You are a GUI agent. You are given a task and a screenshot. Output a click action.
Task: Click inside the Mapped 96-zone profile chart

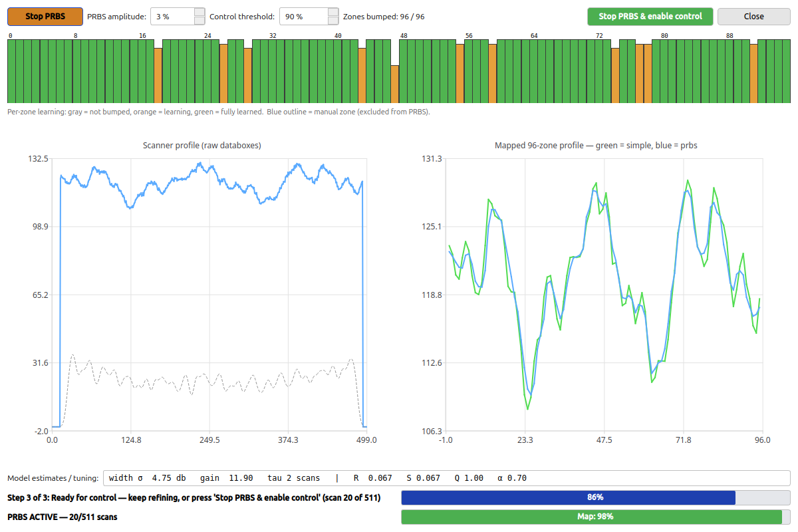click(604, 295)
